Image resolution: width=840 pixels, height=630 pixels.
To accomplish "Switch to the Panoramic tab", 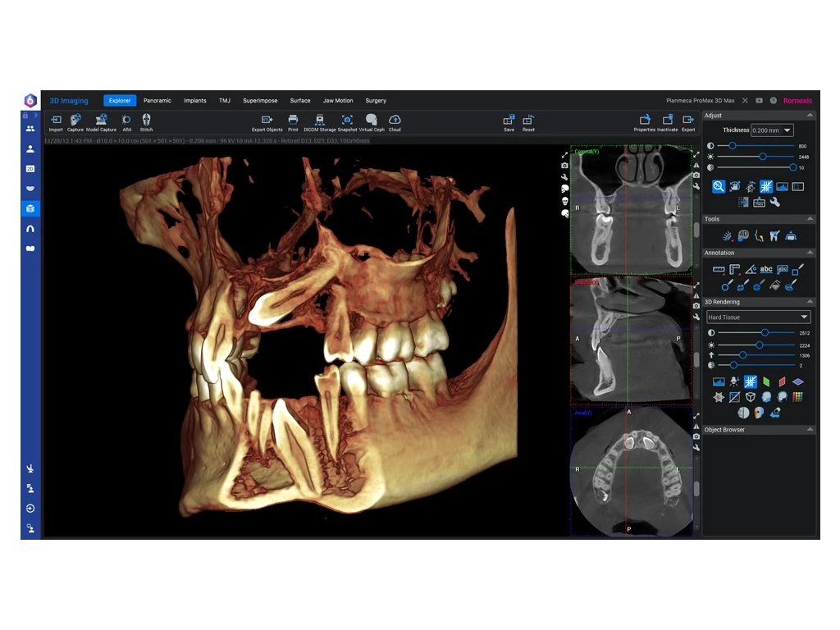I will pos(157,101).
